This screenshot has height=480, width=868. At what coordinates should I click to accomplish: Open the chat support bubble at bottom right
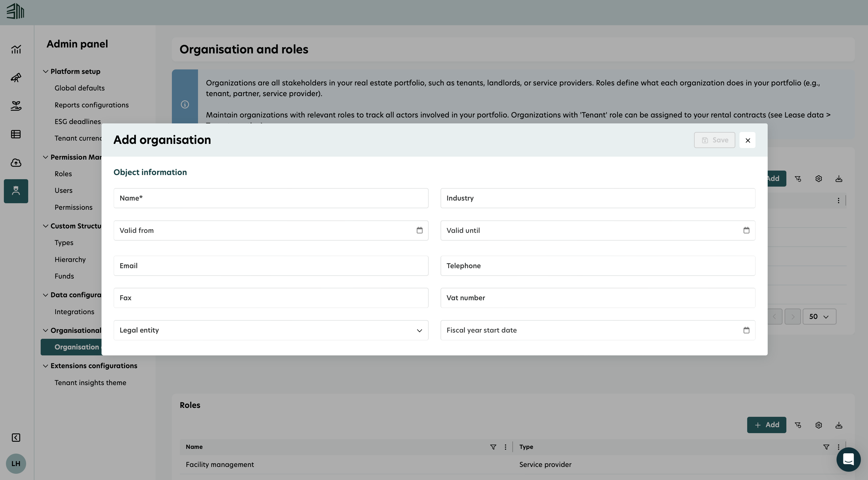[848, 459]
